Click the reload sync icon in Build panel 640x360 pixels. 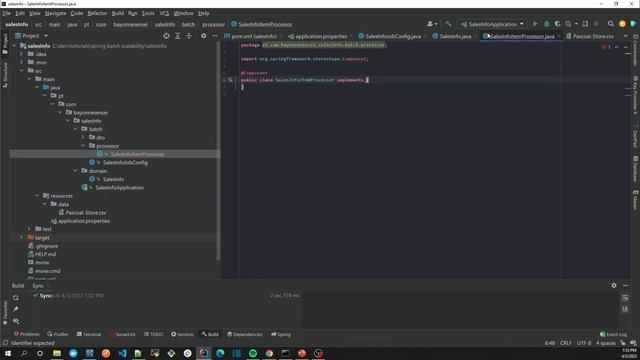pos(16,298)
